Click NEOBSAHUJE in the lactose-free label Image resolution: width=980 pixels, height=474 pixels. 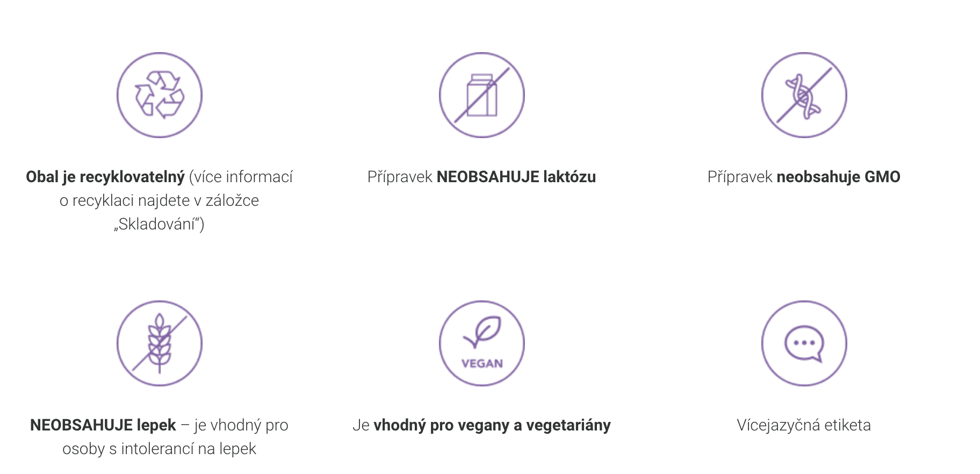pyautogui.click(x=488, y=177)
